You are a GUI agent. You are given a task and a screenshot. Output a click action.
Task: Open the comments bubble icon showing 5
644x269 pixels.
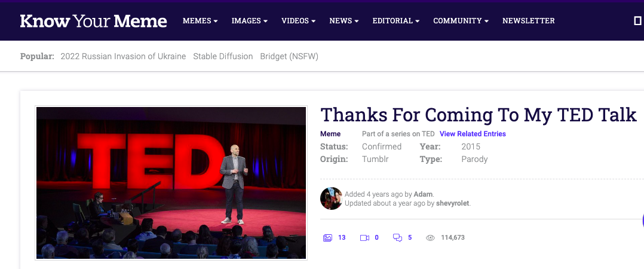397,237
